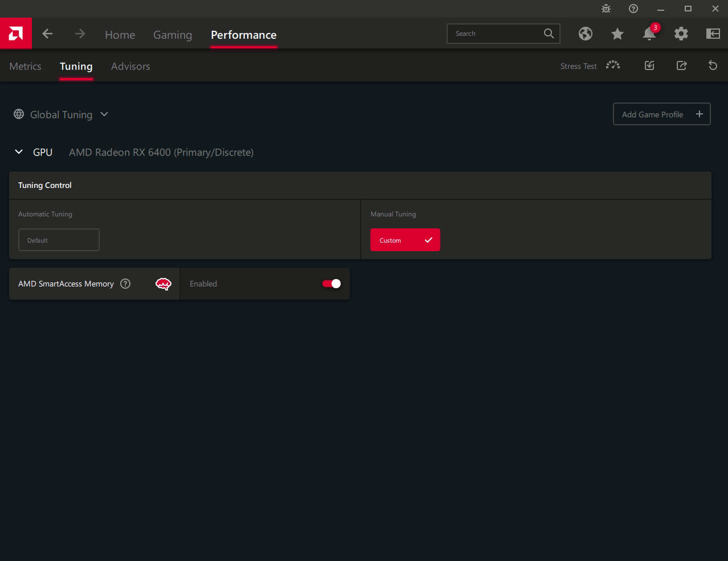Reset tuning with the reset arrow icon
The image size is (728, 561).
(x=713, y=65)
